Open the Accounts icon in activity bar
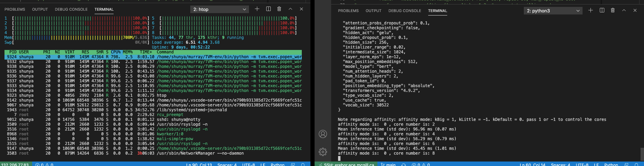 [323, 134]
